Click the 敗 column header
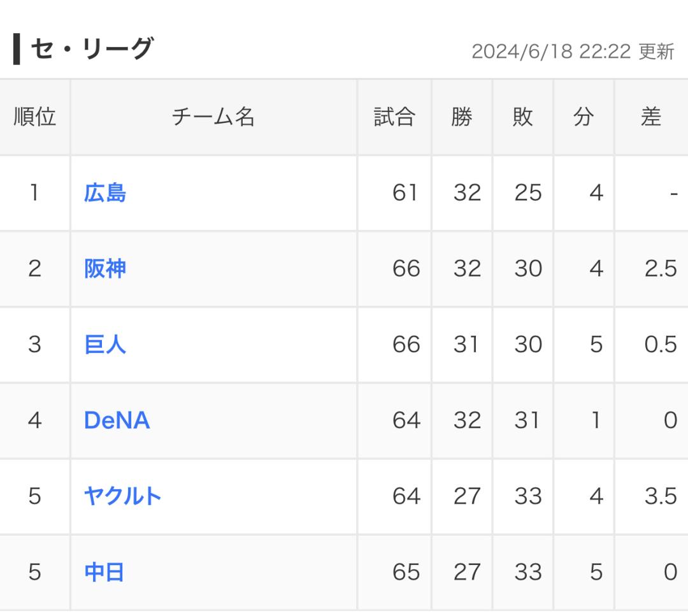Image resolution: width=688 pixels, height=616 pixels. [522, 117]
